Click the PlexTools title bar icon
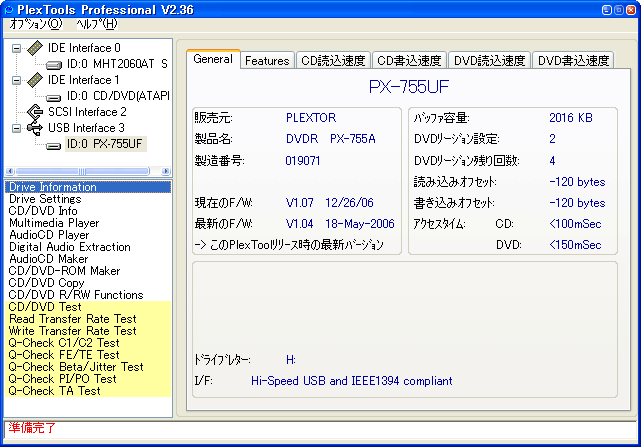The image size is (641, 447). [x=9, y=9]
